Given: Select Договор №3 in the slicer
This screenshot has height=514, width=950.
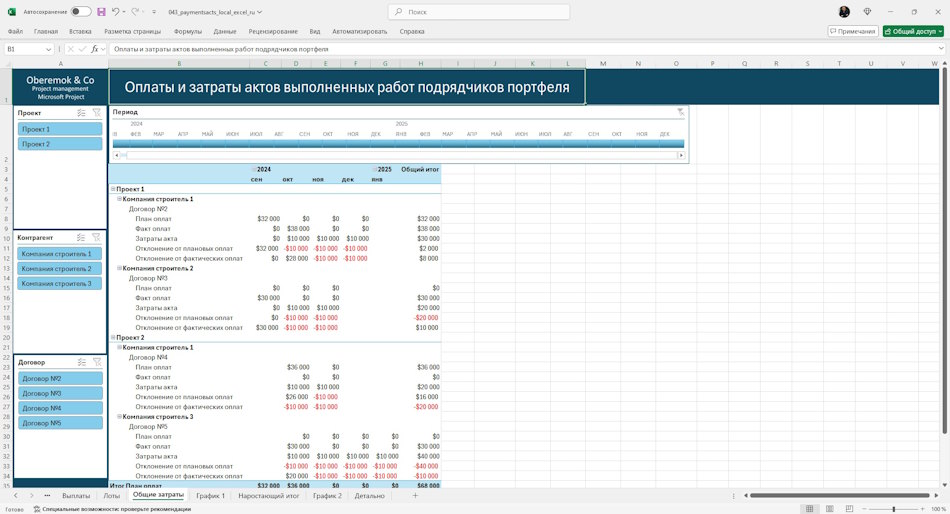Looking at the screenshot, I should click(x=60, y=393).
